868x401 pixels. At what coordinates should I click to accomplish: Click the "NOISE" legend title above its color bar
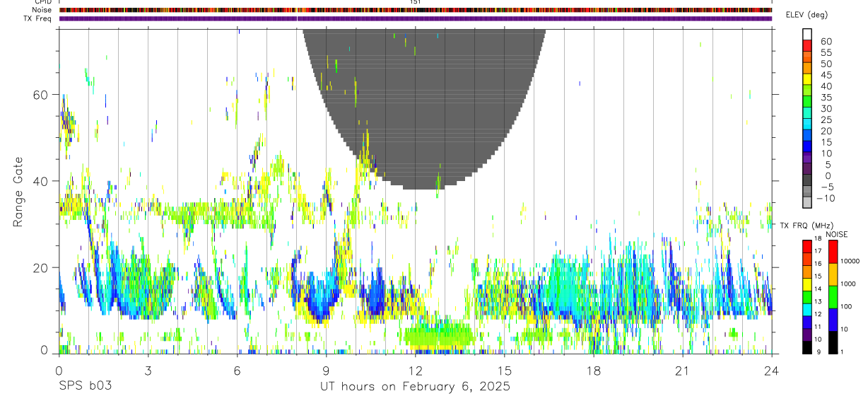837,234
